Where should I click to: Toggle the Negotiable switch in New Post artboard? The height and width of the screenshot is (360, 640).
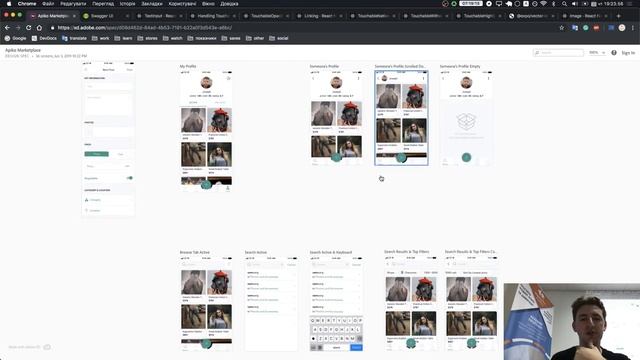point(129,178)
